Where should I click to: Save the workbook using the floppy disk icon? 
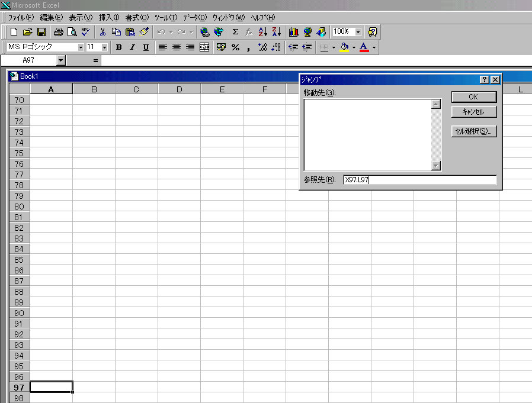tap(41, 32)
